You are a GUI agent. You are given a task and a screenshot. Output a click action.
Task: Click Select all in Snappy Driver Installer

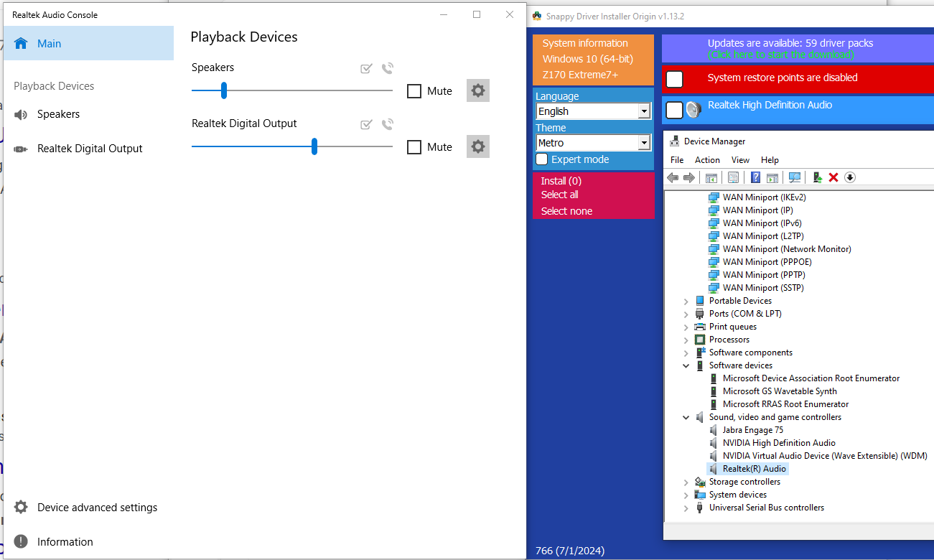pyautogui.click(x=559, y=195)
